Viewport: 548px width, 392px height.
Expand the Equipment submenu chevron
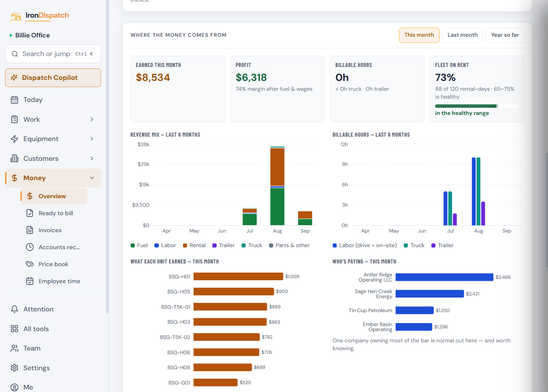92,139
